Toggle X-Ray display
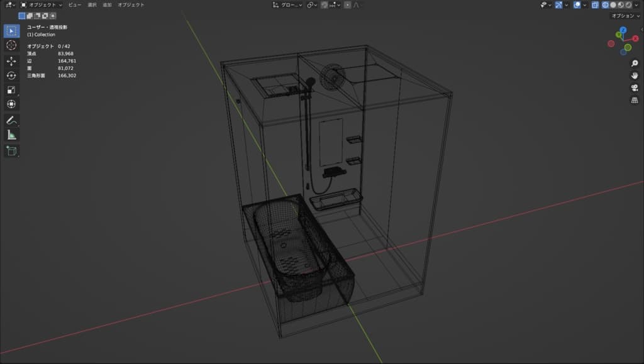The height and width of the screenshot is (364, 644). pyautogui.click(x=595, y=5)
